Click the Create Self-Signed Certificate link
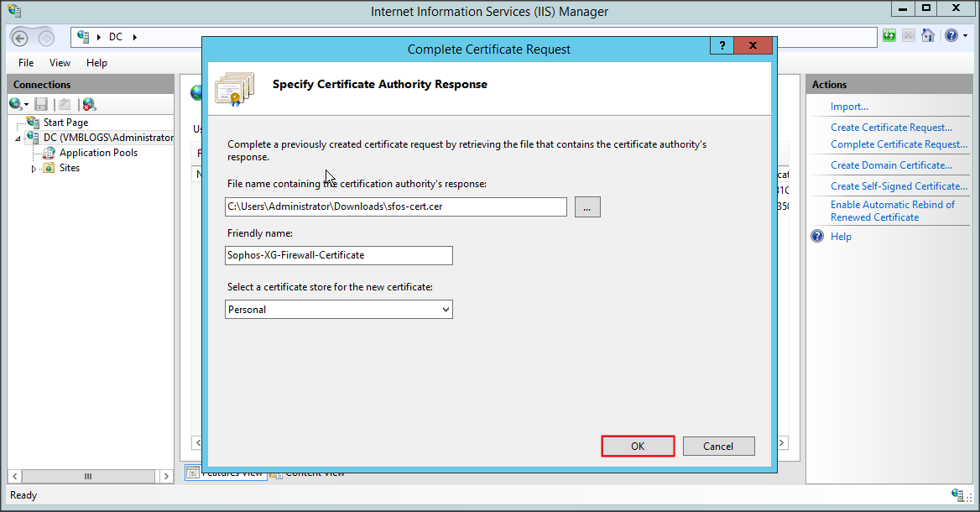 (x=899, y=186)
